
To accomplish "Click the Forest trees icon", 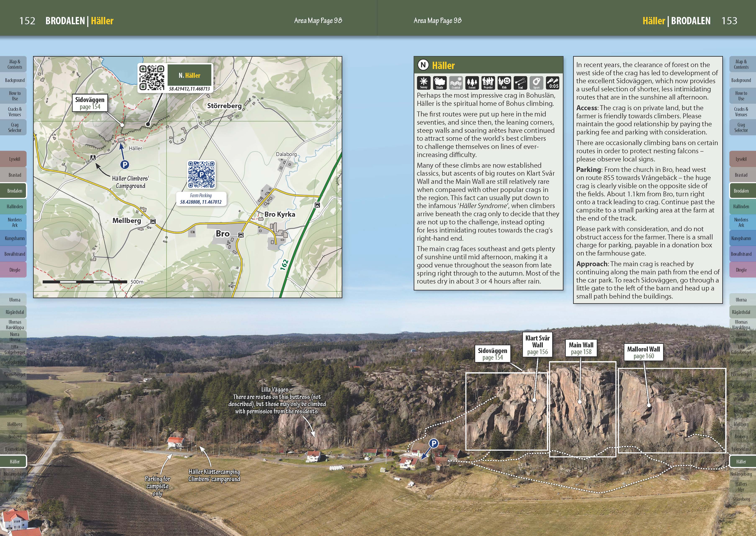I will tap(472, 83).
